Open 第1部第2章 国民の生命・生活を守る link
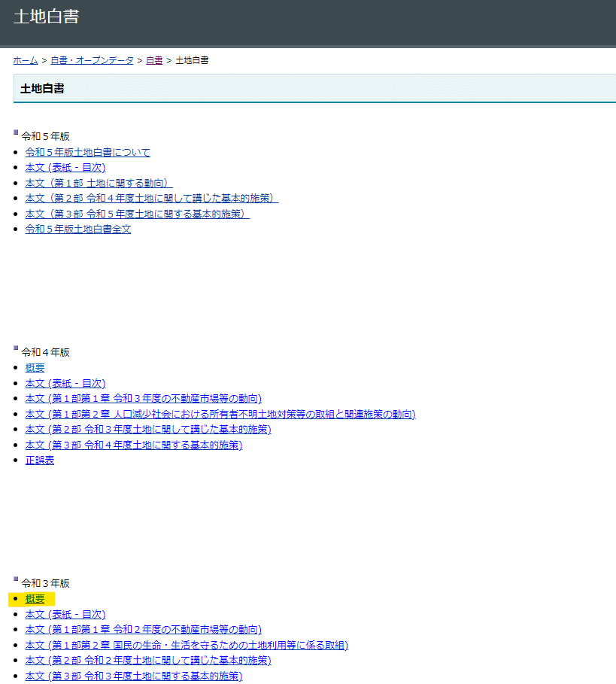The height and width of the screenshot is (684, 616). [x=187, y=645]
